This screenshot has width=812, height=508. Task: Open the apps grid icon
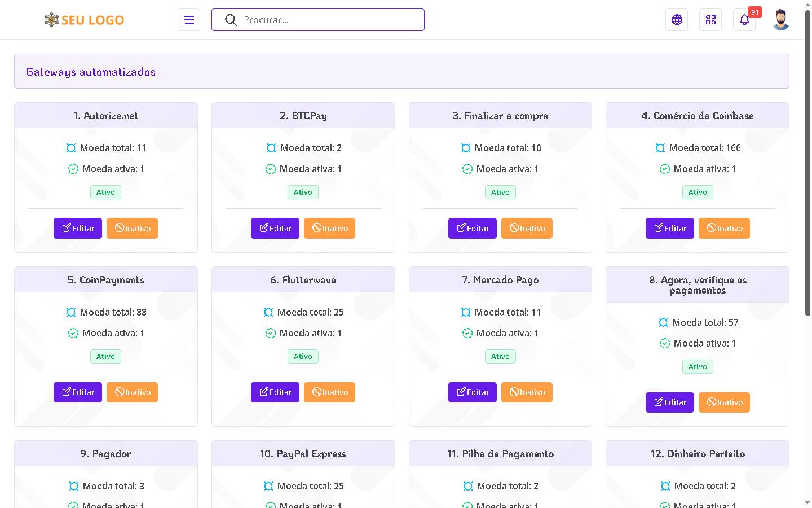(710, 20)
